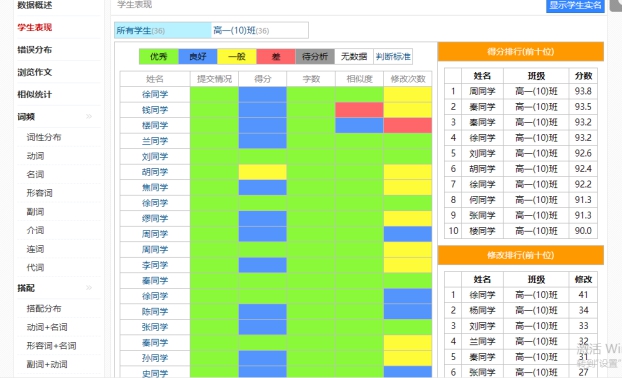Open the 词性分布 sub-item

pos(44,137)
